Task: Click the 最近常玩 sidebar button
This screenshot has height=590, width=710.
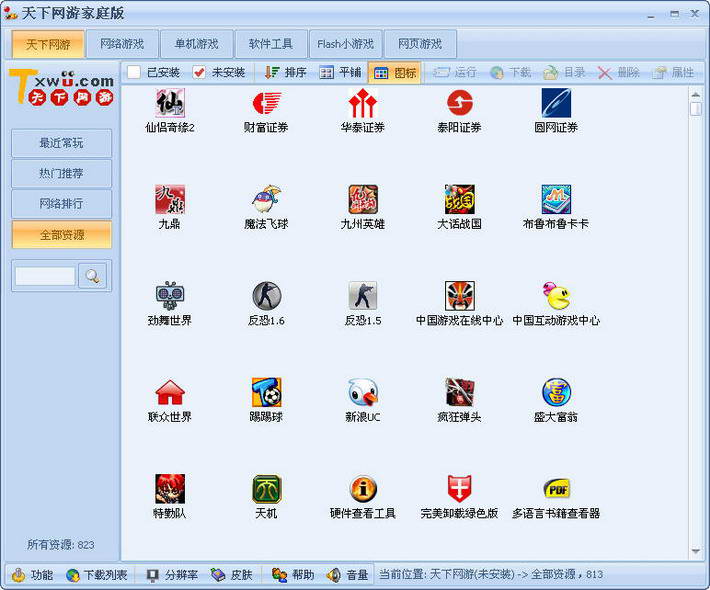Action: (x=61, y=143)
